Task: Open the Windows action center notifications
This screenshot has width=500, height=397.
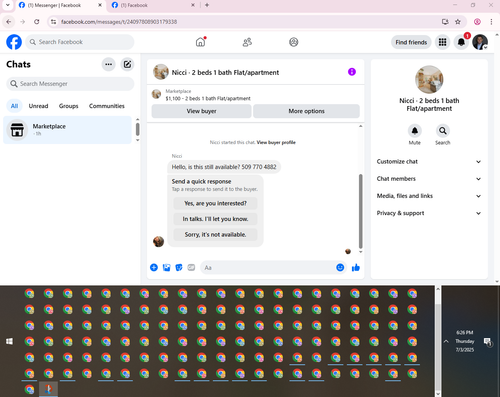Action: point(488,341)
